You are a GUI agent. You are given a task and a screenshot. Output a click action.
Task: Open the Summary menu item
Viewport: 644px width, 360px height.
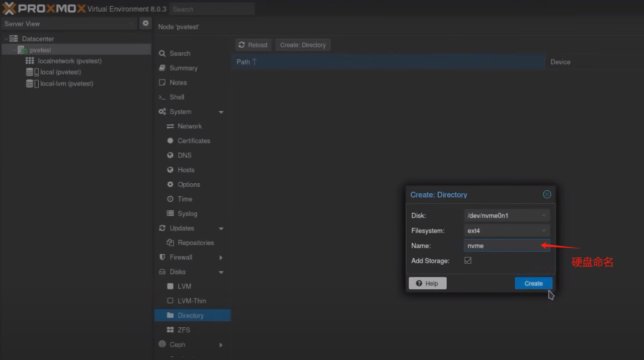[183, 68]
